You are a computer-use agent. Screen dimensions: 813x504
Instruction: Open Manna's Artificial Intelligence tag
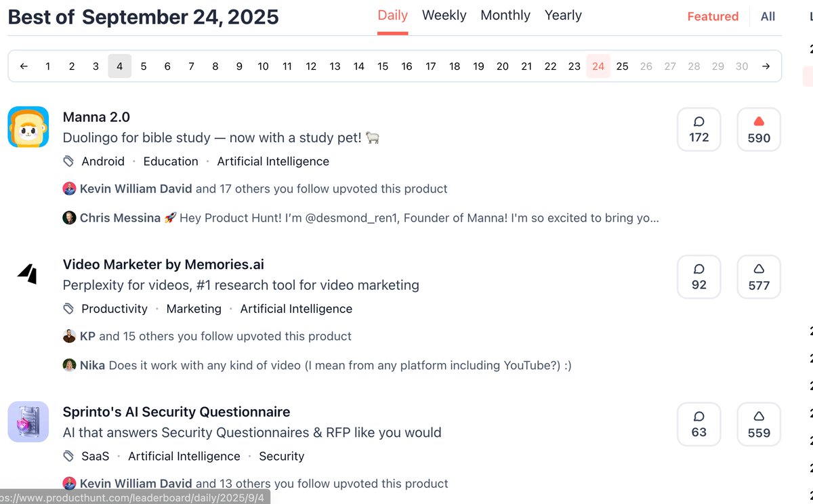click(273, 161)
